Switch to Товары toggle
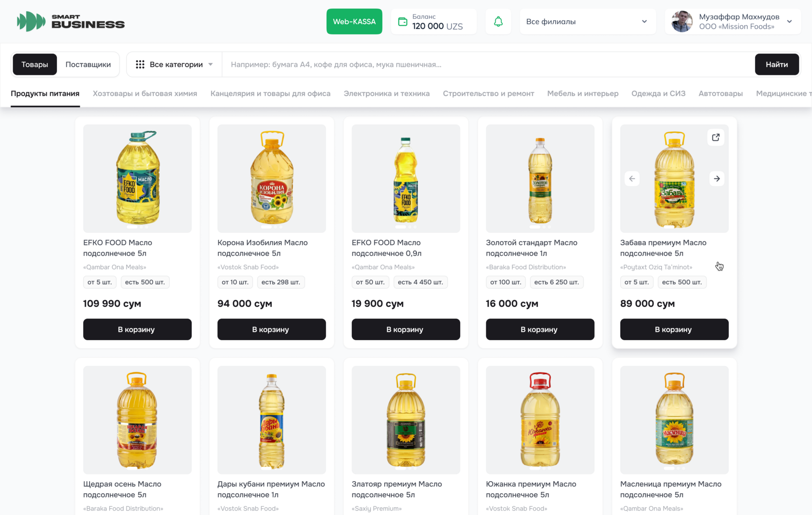 pos(35,64)
